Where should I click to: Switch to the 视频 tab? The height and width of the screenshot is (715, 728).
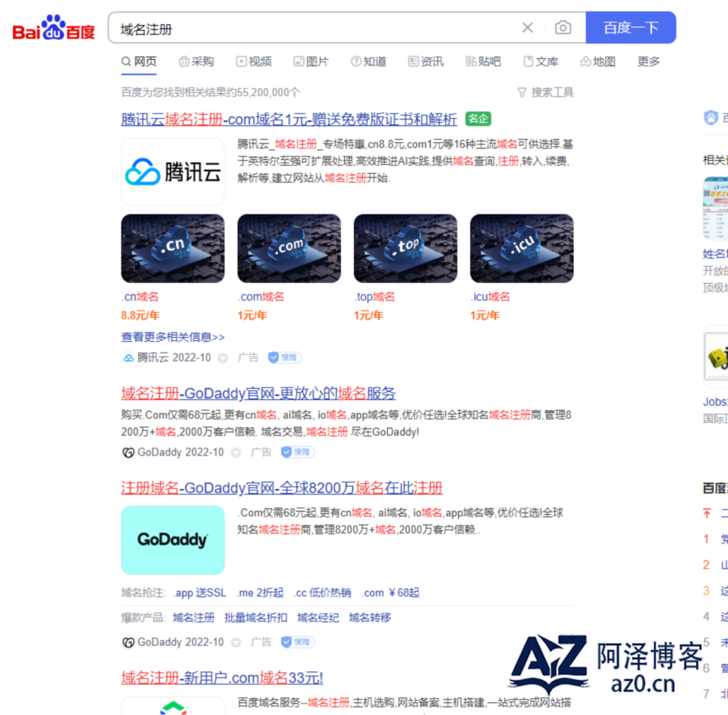click(x=254, y=62)
